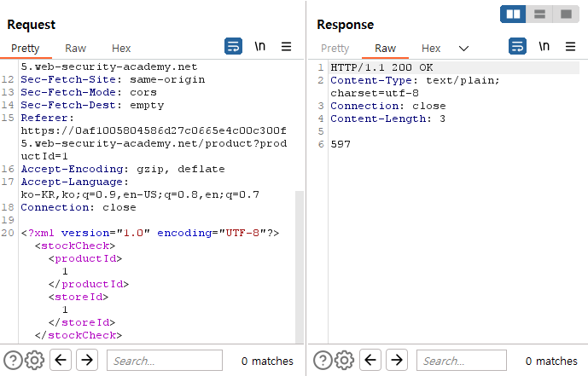This screenshot has width=588, height=376.
Task: Toggle word wrap in the Response panel
Action: pos(517,46)
